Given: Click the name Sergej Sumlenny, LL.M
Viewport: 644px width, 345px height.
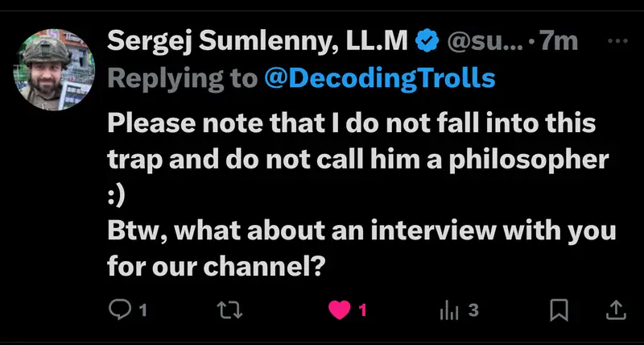Looking at the screenshot, I should click(x=258, y=41).
